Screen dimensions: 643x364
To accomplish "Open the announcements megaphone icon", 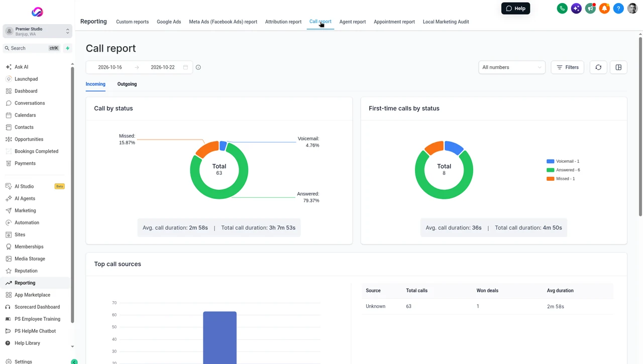I will 590,9.
